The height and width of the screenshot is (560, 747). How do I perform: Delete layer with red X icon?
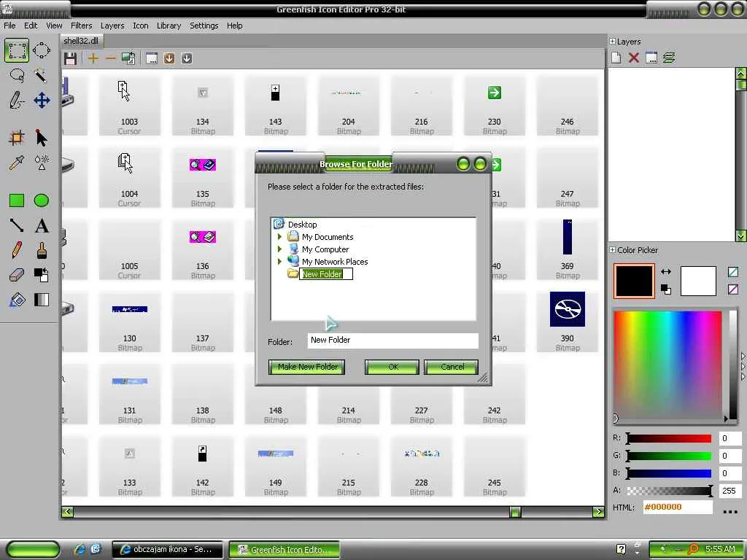click(634, 58)
